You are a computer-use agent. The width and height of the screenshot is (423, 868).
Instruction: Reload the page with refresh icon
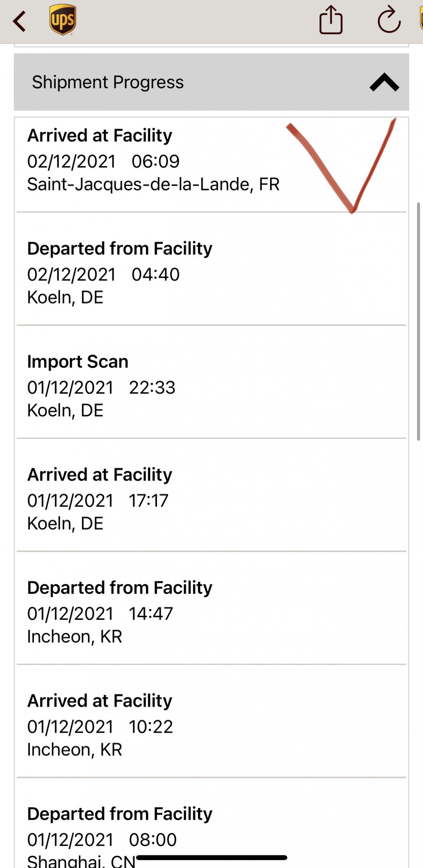point(389,20)
